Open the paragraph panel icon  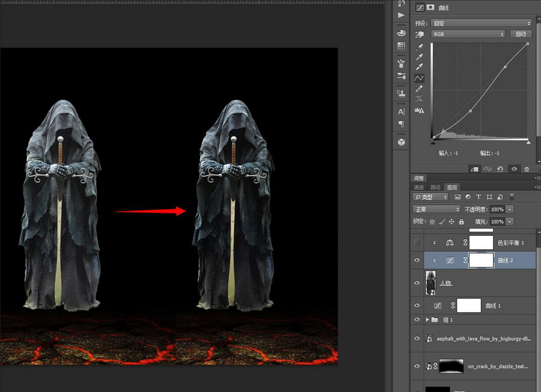point(401,124)
